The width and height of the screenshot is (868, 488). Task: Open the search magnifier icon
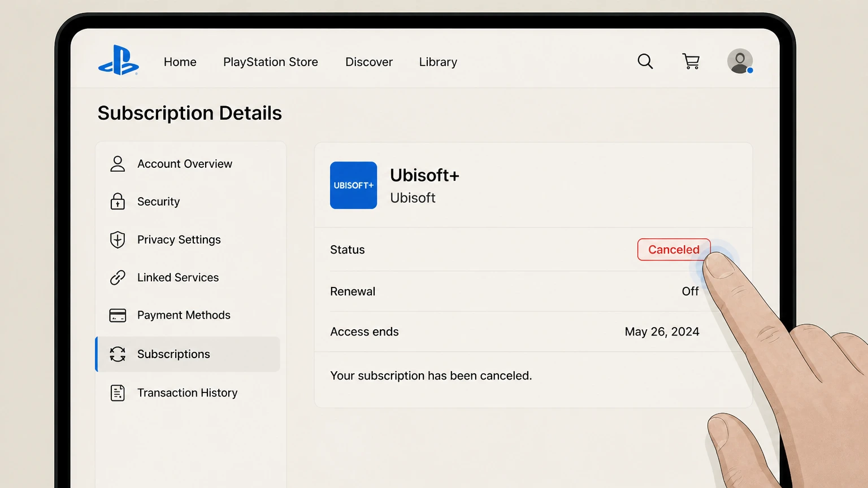coord(645,61)
